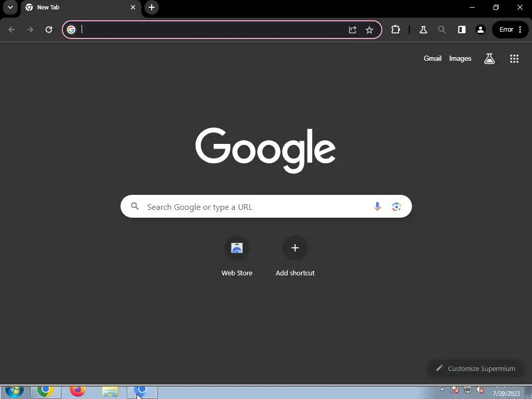This screenshot has height=399, width=532.
Task: Open the Extensions puzzle icon
Action: click(x=395, y=30)
